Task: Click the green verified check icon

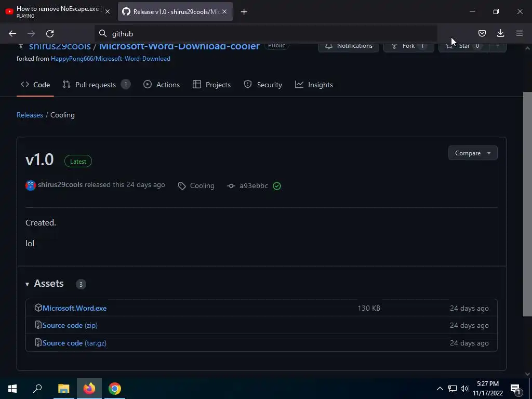Action: point(277,186)
